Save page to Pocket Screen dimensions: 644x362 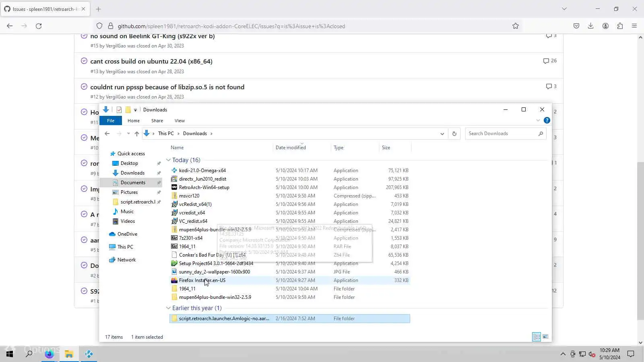[x=576, y=26]
